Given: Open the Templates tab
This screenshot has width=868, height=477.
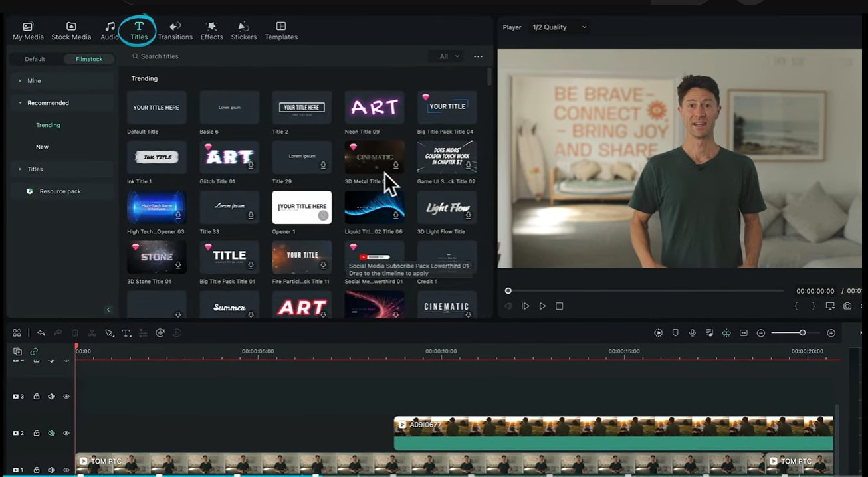Looking at the screenshot, I should [x=281, y=31].
